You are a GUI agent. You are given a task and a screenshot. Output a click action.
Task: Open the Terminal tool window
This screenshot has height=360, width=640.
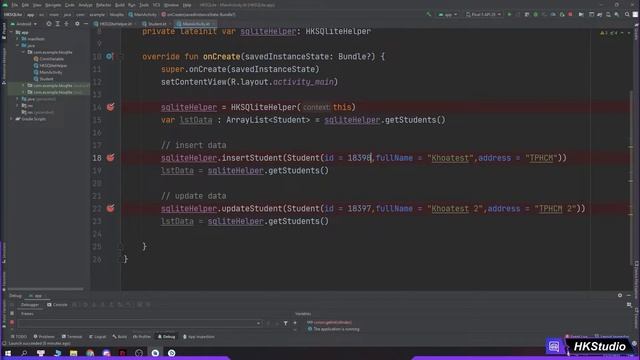72,337
